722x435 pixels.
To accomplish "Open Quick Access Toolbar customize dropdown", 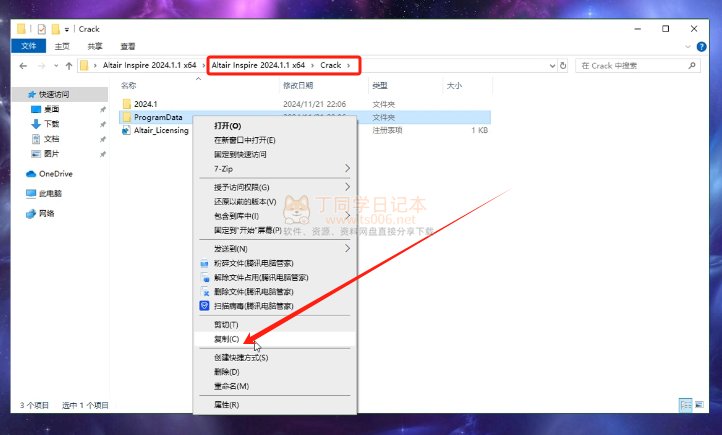I will 67,29.
